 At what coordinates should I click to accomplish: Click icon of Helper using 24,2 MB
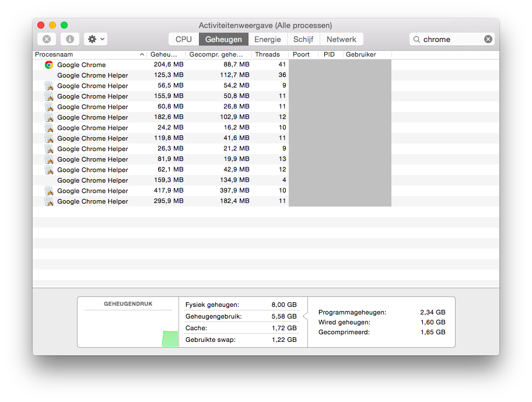pyautogui.click(x=49, y=128)
